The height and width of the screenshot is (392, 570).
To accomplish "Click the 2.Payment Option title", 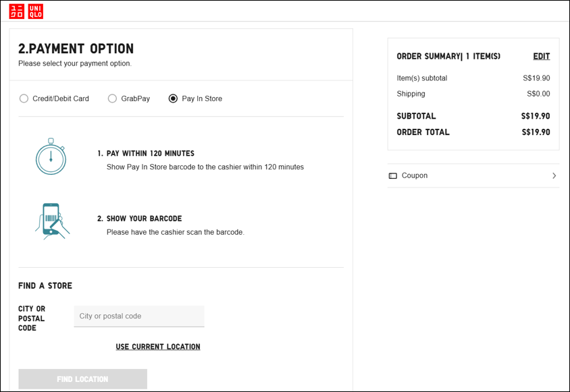I will point(76,49).
